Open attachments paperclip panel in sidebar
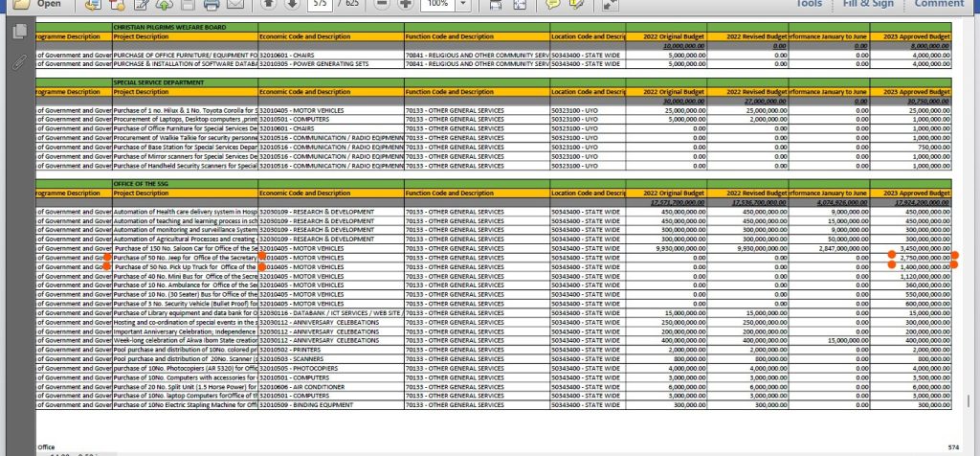 click(19, 61)
